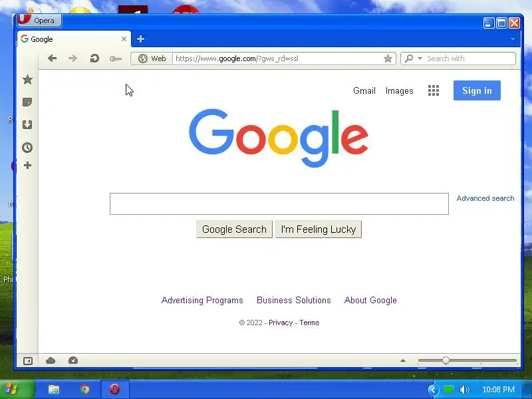Screen dimensions: 532x399
Task: Close the Google tab
Action: coord(124,39)
